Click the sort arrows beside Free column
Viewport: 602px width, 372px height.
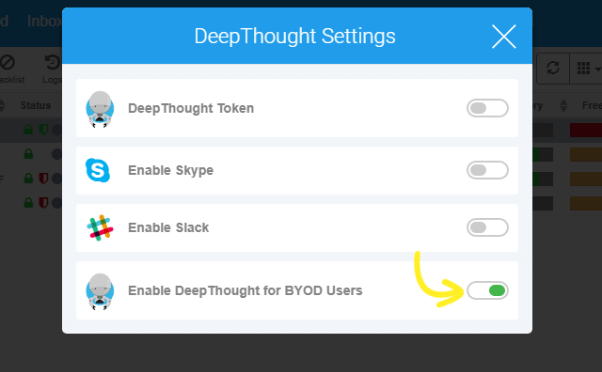[x=564, y=105]
